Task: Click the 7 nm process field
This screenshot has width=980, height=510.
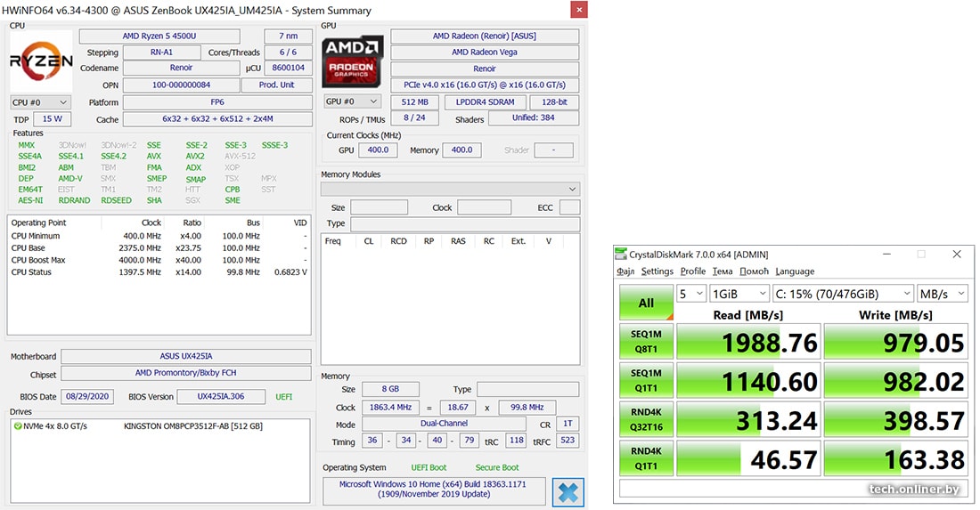Action: 288,36
